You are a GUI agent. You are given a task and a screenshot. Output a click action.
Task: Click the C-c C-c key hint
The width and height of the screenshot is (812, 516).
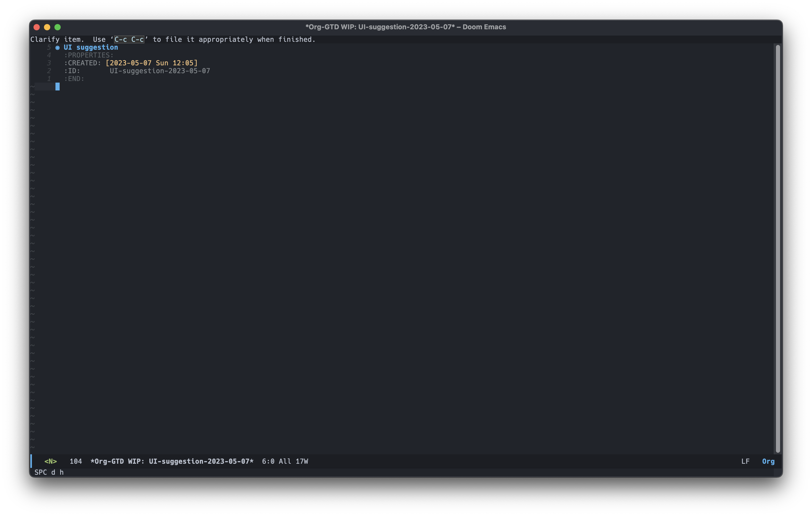coord(129,39)
